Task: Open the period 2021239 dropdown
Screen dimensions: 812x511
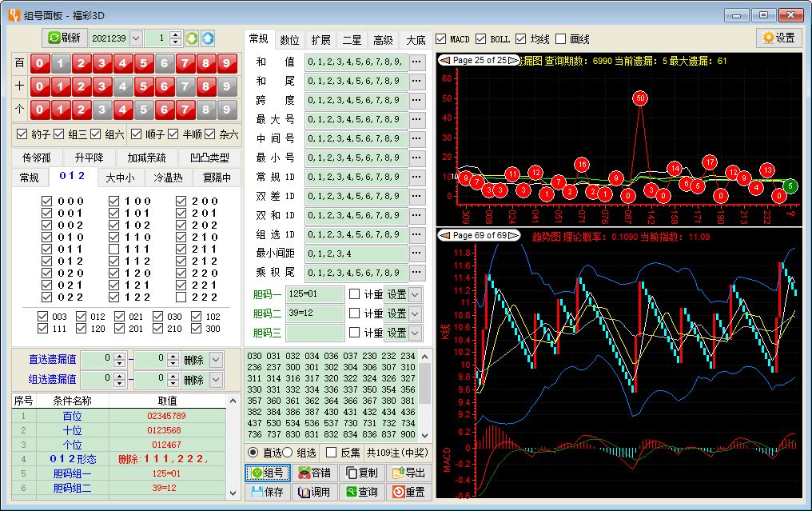Action: pyautogui.click(x=136, y=38)
